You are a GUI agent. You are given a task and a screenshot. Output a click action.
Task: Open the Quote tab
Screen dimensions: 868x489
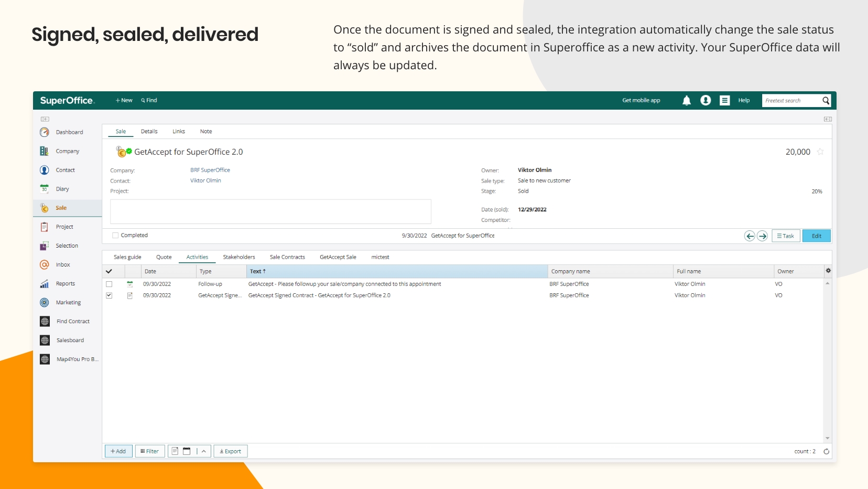[164, 257]
